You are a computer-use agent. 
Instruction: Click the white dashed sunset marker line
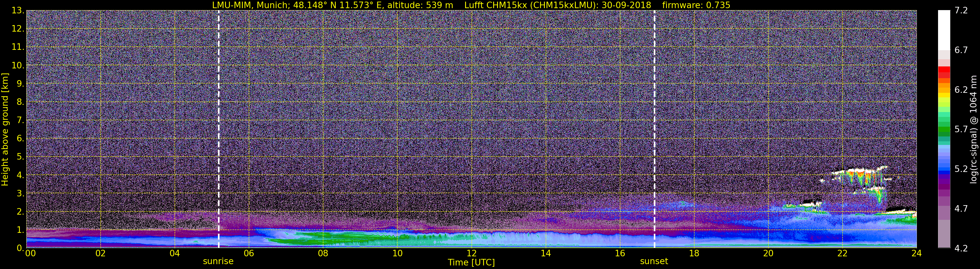coord(654,129)
